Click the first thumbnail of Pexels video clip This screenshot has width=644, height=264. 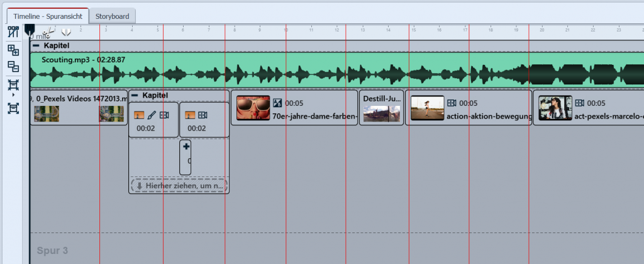point(47,114)
